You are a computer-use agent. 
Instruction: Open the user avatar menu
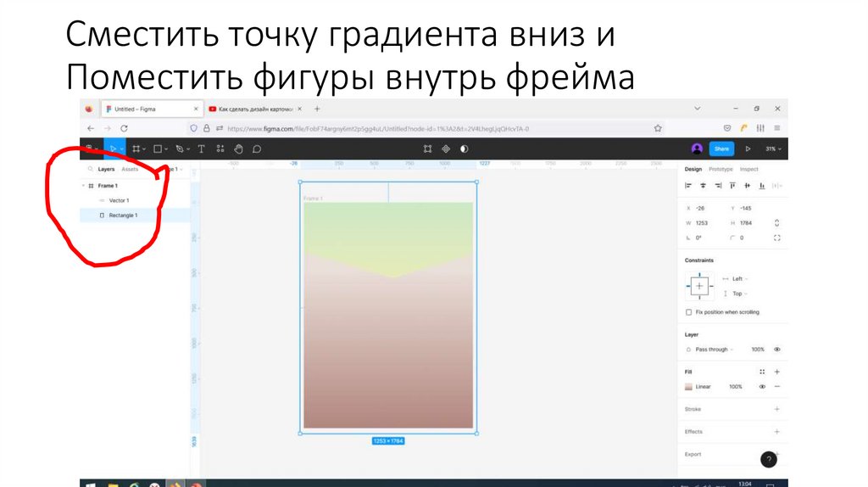pos(697,148)
